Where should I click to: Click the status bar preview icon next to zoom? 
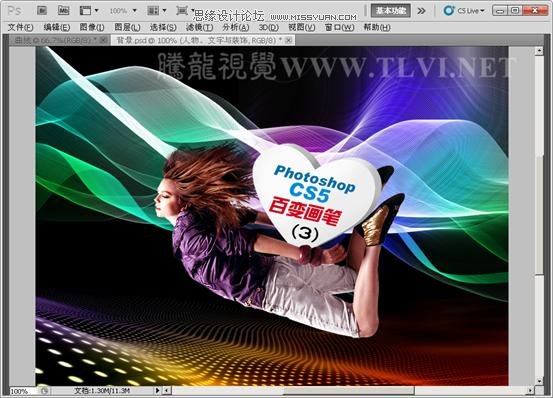(x=44, y=391)
